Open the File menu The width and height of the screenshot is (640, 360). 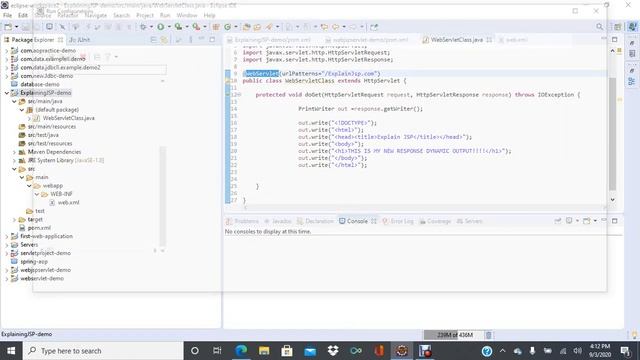point(7,16)
